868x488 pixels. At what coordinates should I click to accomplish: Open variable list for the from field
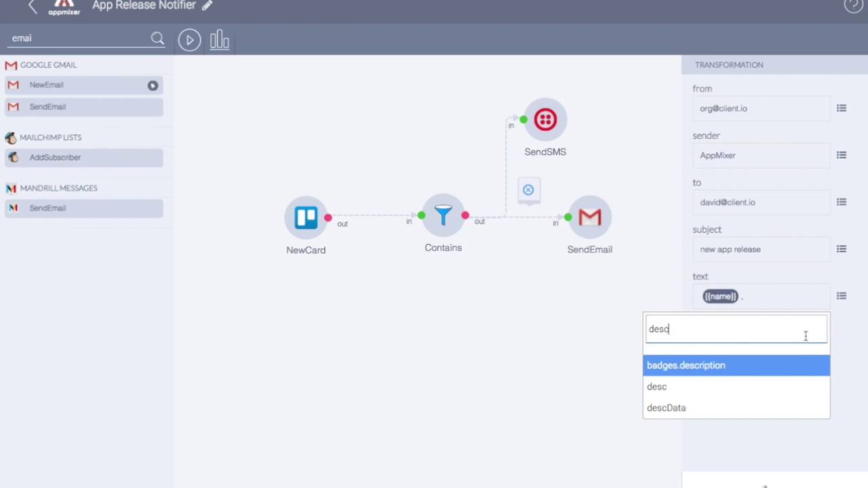842,108
